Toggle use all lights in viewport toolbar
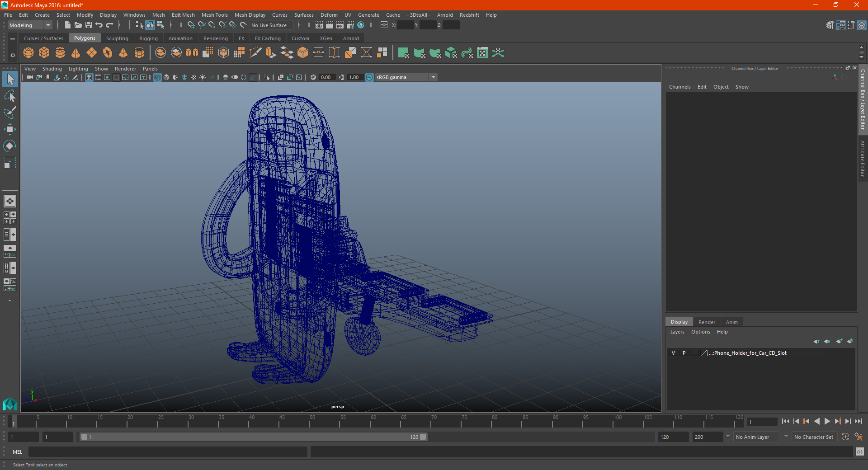This screenshot has height=470, width=868. click(x=203, y=77)
